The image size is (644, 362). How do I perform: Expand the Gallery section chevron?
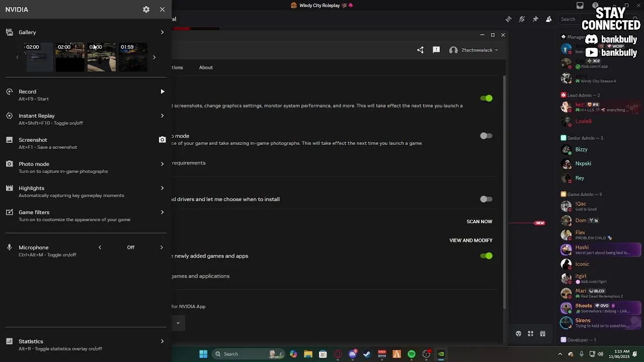tap(162, 32)
